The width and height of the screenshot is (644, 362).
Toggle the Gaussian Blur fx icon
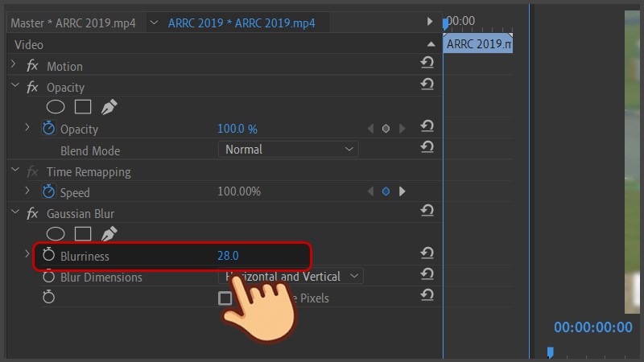pyautogui.click(x=32, y=213)
